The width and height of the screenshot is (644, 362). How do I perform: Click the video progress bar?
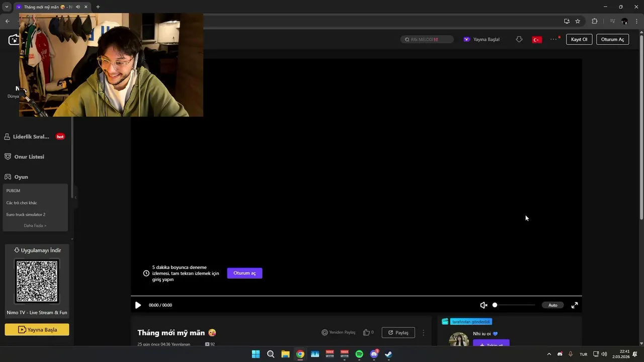point(356,296)
